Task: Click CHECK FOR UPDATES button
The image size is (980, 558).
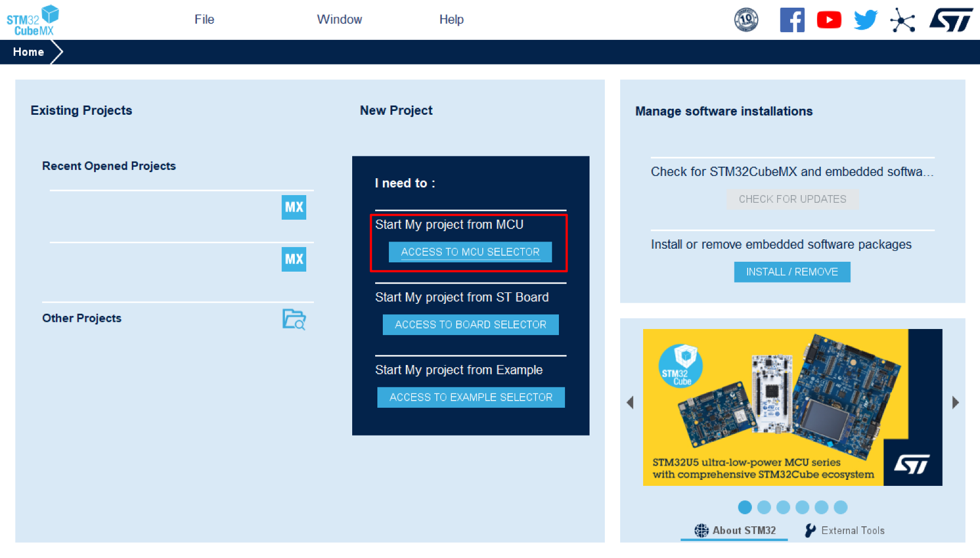Action: pyautogui.click(x=793, y=199)
